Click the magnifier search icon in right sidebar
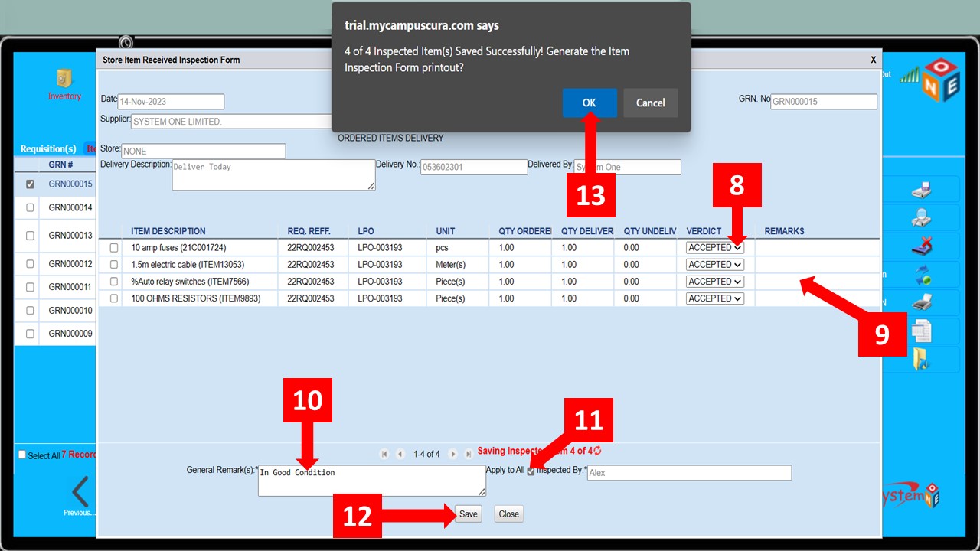Viewport: 980px width, 551px height. coord(921,218)
